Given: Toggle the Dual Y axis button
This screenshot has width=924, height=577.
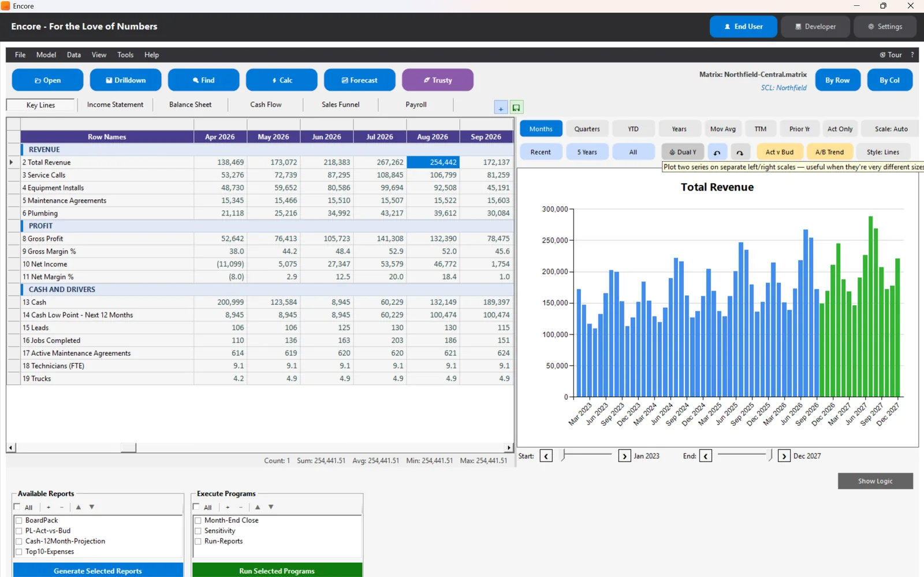Looking at the screenshot, I should (x=683, y=152).
